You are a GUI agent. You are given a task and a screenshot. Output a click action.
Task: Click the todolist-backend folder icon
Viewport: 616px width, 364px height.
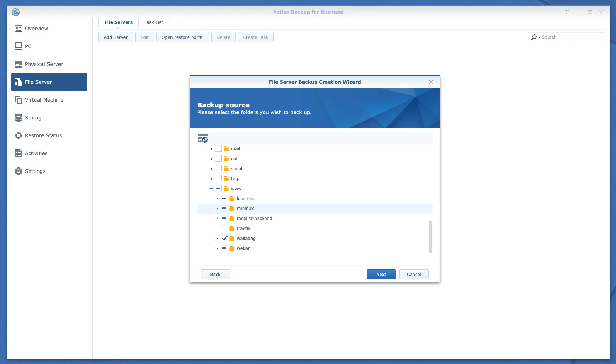coord(232,219)
